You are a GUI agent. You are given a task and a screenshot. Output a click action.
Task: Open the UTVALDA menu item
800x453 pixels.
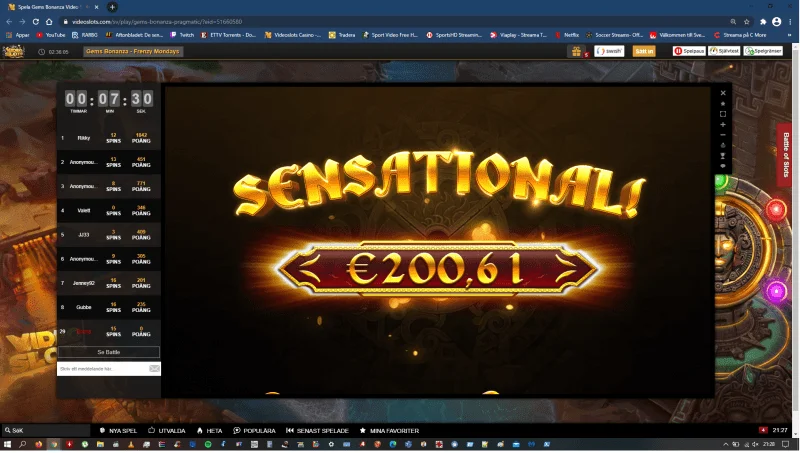(x=167, y=431)
